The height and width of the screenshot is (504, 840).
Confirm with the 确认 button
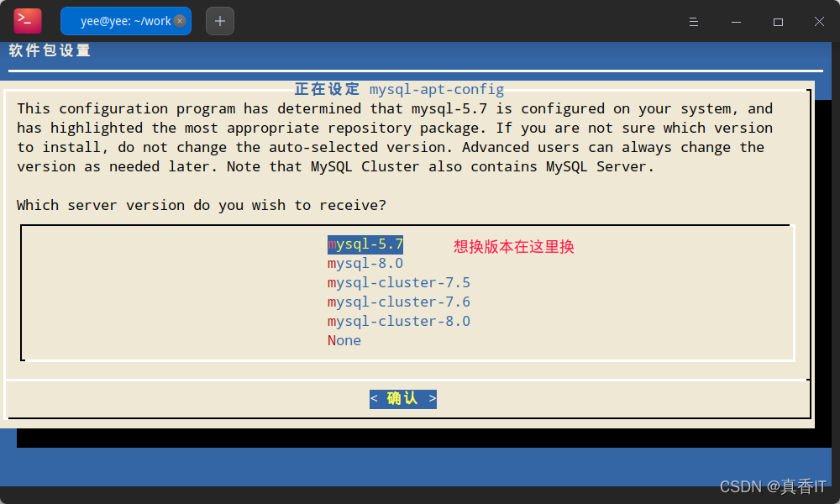403,398
